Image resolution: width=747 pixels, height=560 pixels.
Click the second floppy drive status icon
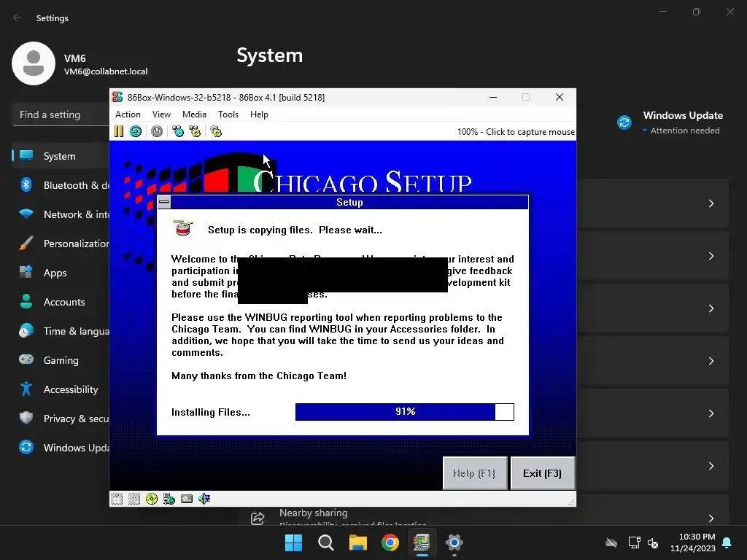click(x=134, y=499)
